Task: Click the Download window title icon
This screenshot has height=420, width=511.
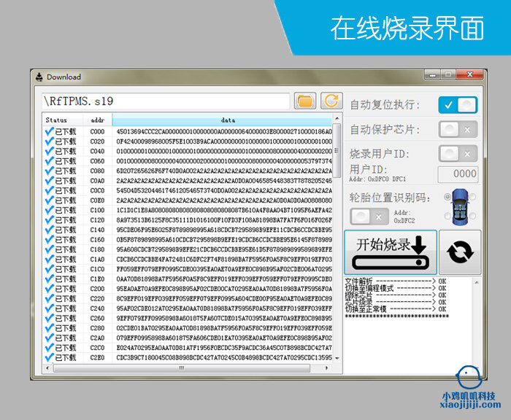Action: click(x=39, y=77)
